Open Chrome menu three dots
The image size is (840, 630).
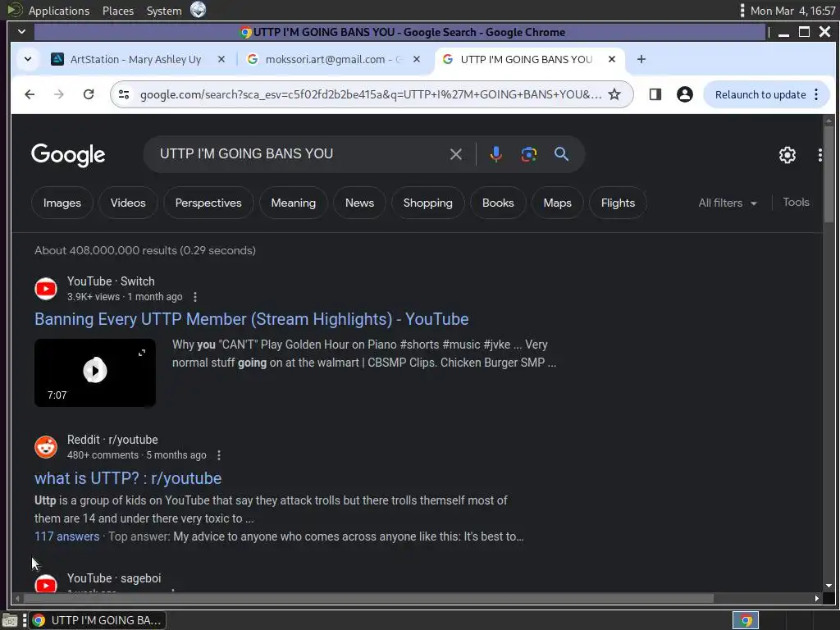[x=816, y=94]
